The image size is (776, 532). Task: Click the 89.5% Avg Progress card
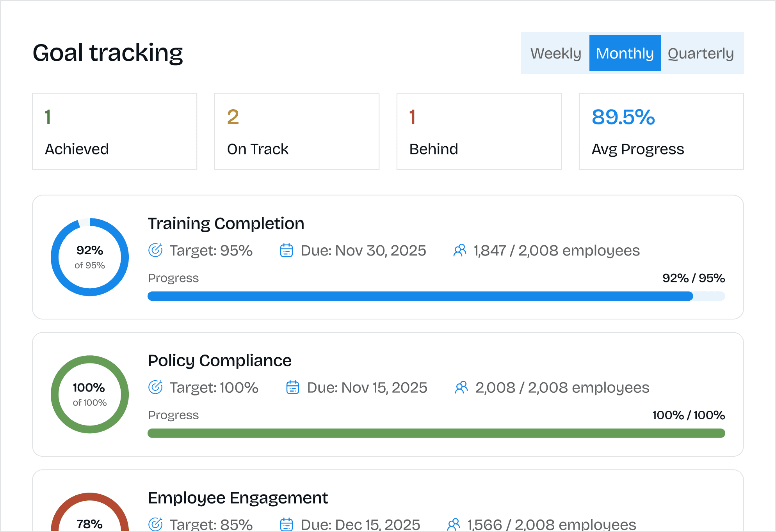pos(661,131)
